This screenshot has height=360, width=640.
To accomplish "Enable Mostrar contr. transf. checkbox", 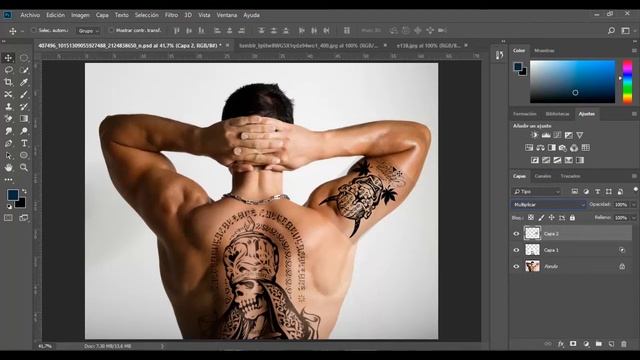I will 111,30.
